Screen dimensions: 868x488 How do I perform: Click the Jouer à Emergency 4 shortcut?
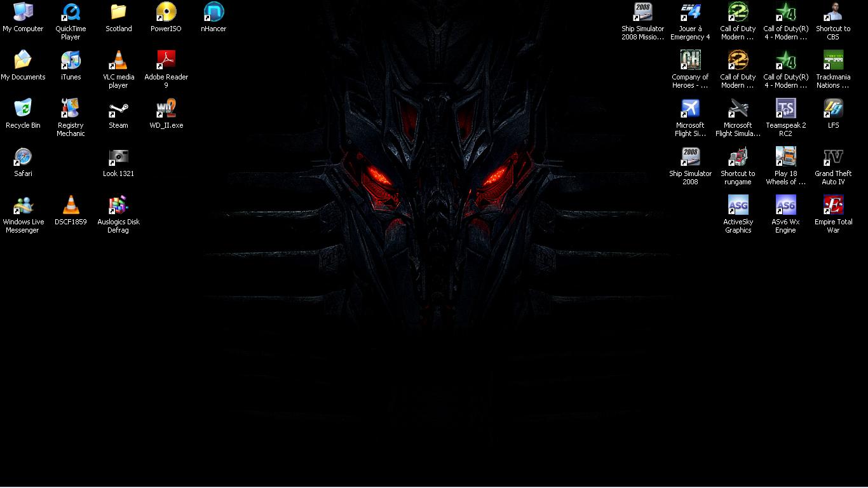coord(690,12)
